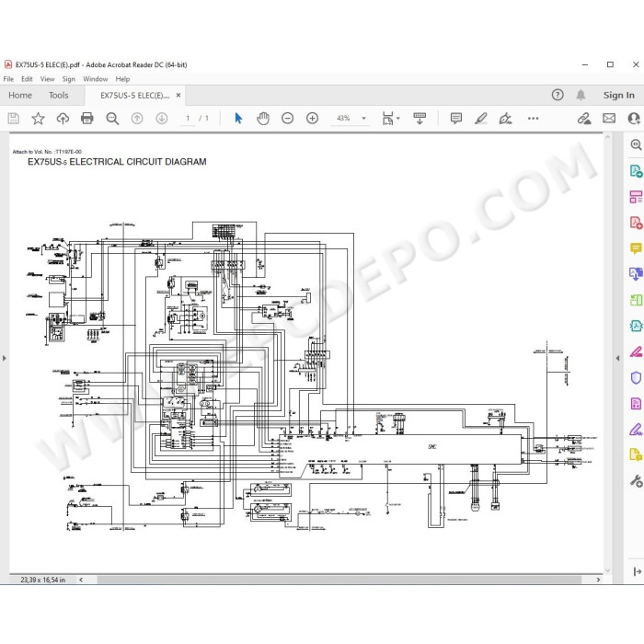Open the View menu
This screenshot has width=644, height=644.
click(47, 79)
